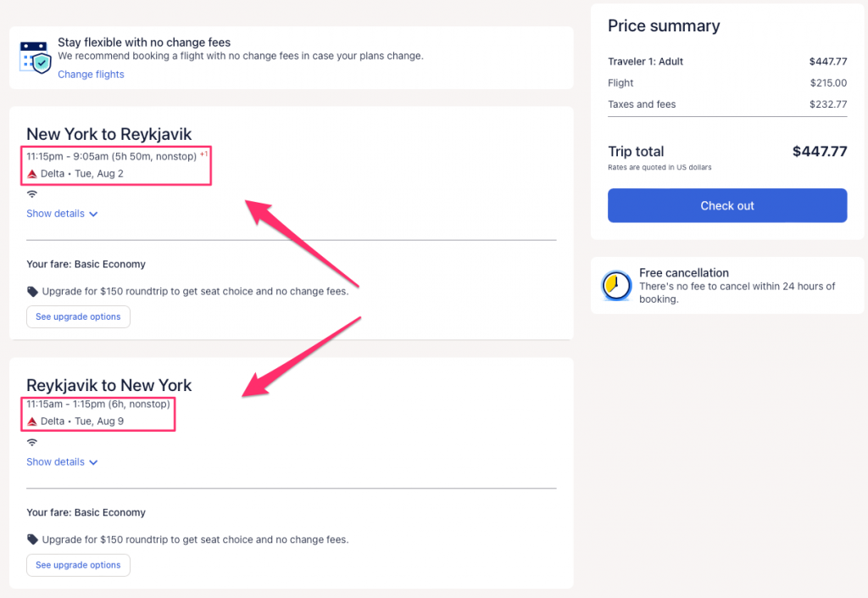The height and width of the screenshot is (598, 868).
Task: Click the Delta logo on New York to Reykjavik flight
Action: point(32,174)
